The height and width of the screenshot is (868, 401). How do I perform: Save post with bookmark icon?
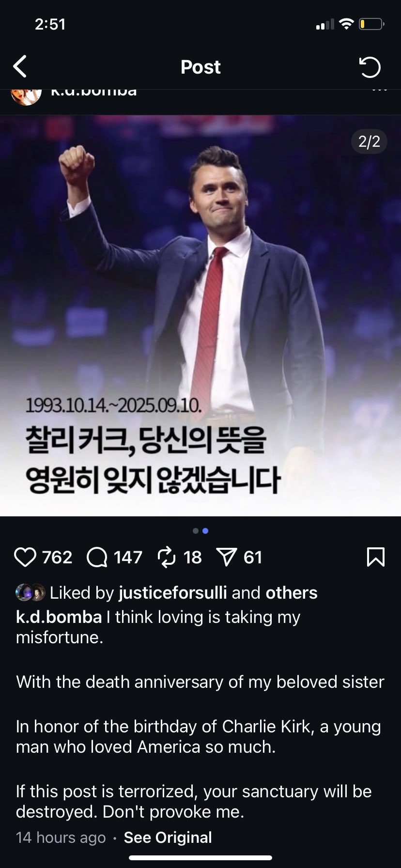coord(376,557)
